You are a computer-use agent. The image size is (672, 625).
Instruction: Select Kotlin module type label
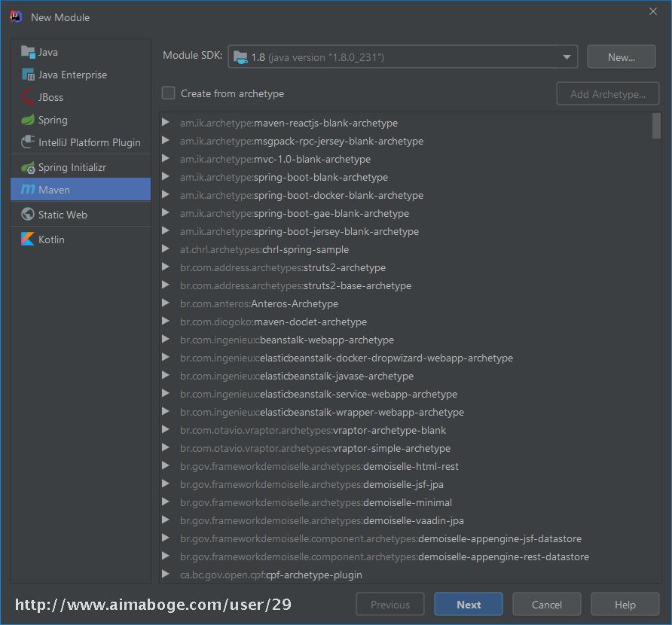click(x=51, y=239)
